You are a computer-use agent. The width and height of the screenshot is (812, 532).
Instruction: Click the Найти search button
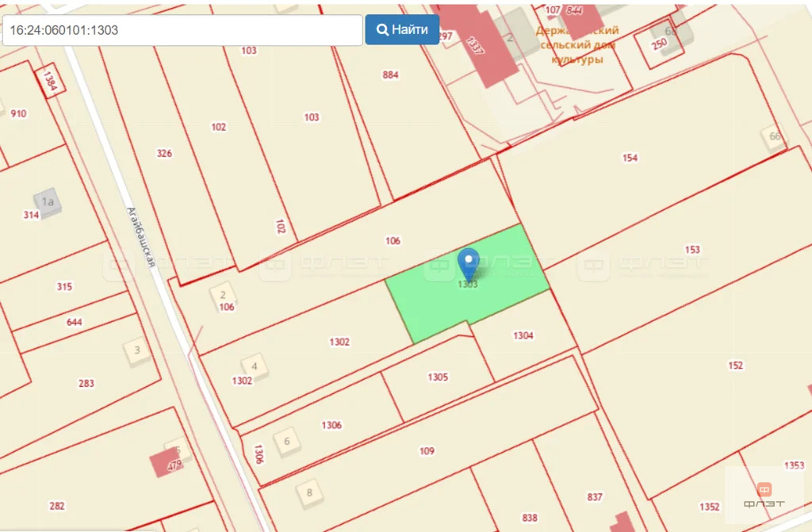(x=402, y=29)
